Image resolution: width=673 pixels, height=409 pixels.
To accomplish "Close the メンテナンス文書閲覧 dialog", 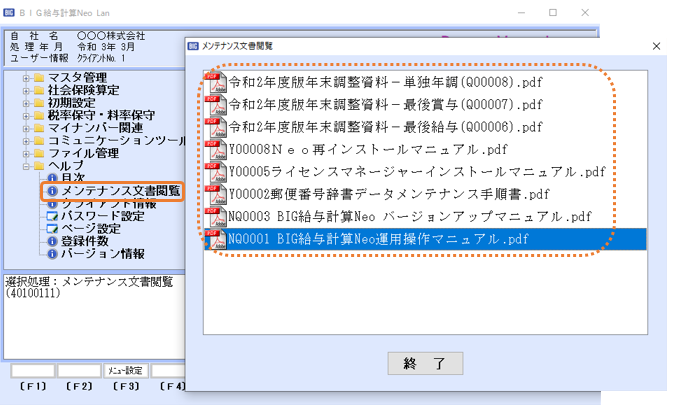I will [656, 46].
